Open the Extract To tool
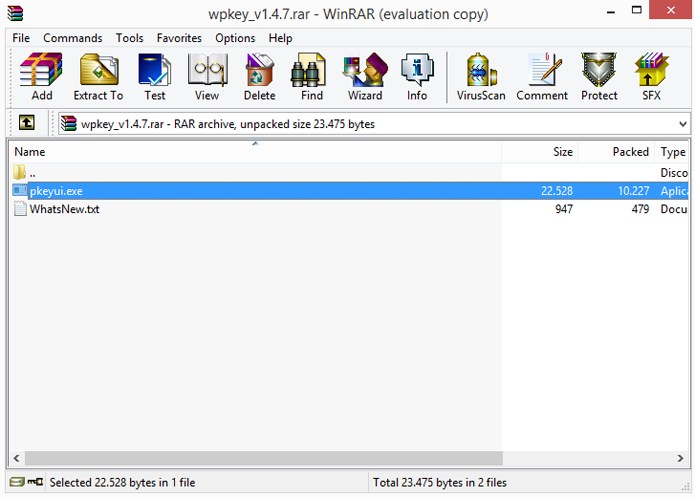Image resolution: width=695 pixels, height=497 pixels. (x=98, y=77)
